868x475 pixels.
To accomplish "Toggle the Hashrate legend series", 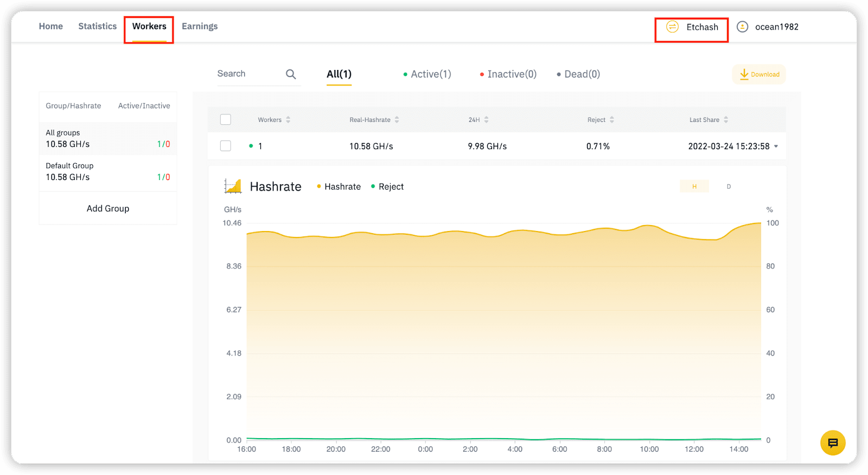I will coord(339,187).
